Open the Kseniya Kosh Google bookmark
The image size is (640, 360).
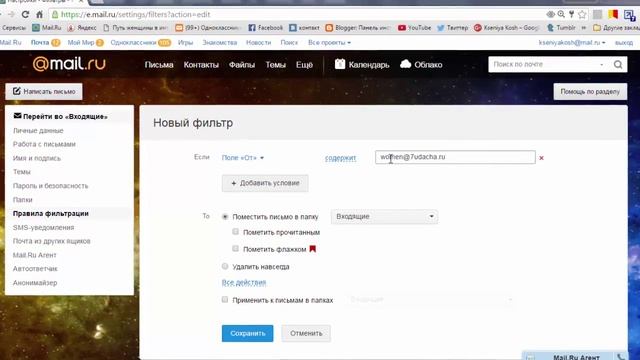point(507,28)
